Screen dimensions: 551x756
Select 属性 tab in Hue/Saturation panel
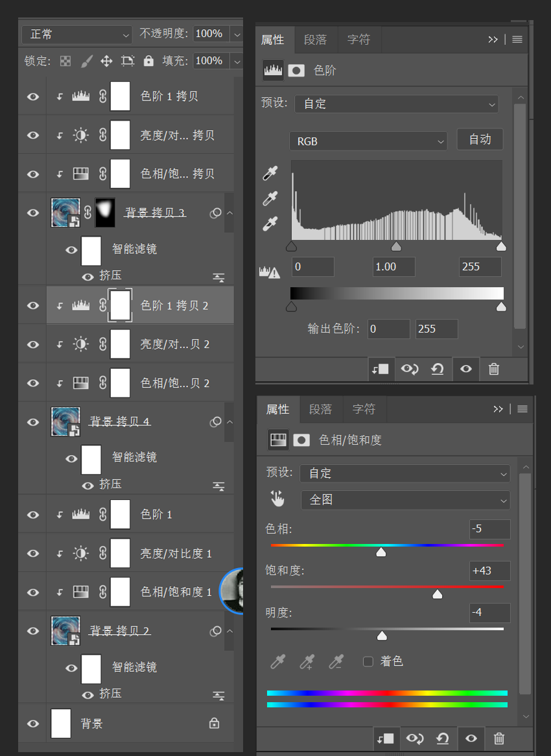pyautogui.click(x=278, y=409)
